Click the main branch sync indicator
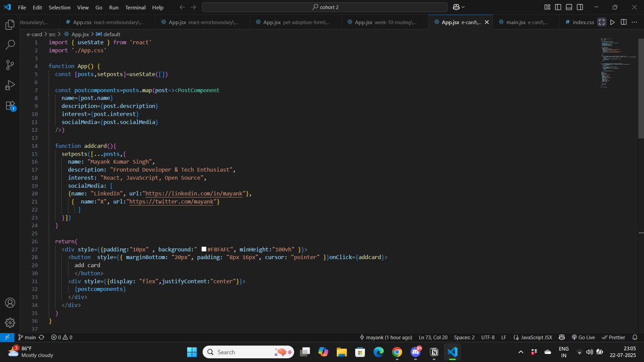Viewport: 644px width, 362px height. tap(31, 337)
